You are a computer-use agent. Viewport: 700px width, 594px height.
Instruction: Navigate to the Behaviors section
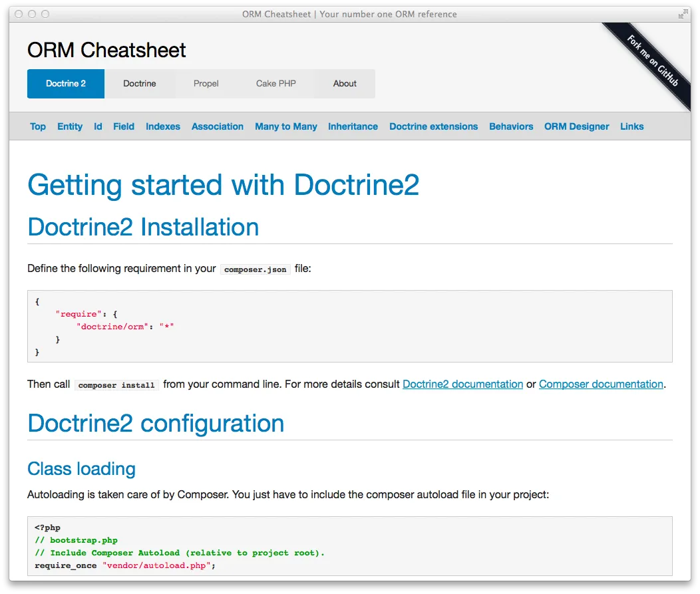[511, 126]
